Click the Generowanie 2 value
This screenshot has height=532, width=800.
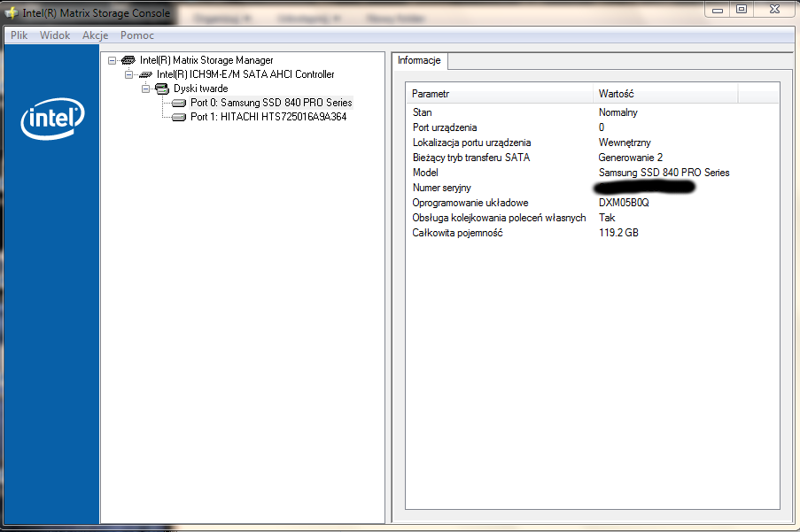tap(630, 158)
